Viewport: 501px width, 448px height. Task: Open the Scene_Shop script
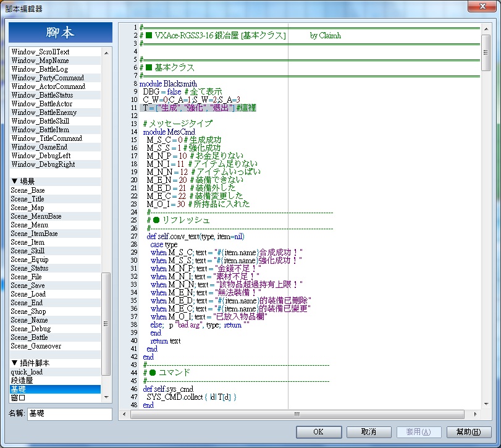pyautogui.click(x=55, y=311)
